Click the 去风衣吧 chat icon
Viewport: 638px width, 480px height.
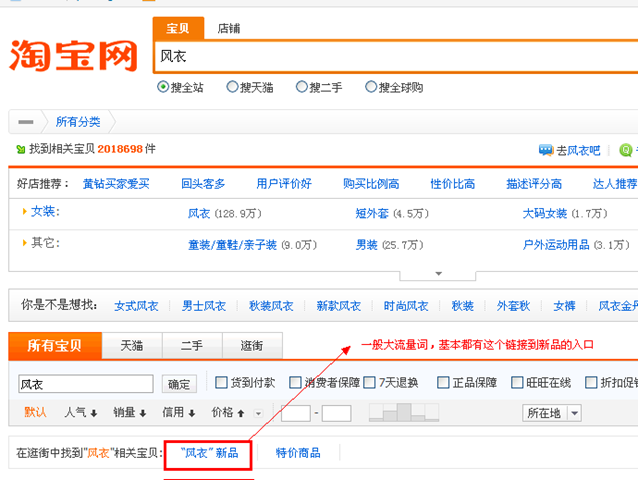(x=545, y=150)
